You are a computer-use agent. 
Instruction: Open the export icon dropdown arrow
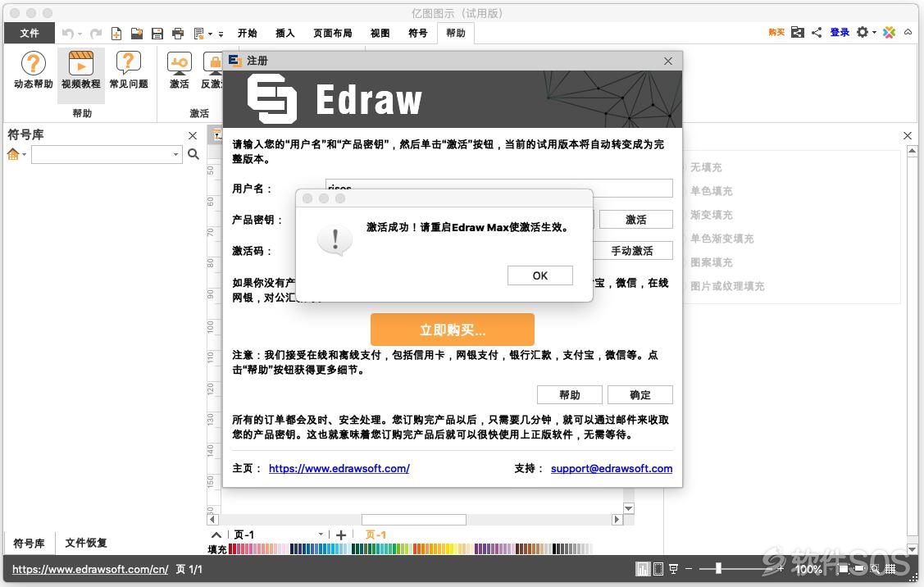click(x=210, y=34)
